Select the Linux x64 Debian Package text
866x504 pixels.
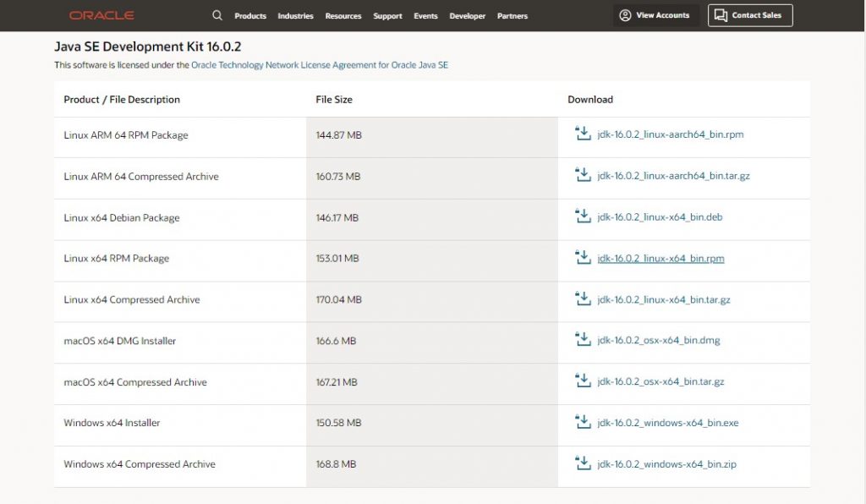[122, 218]
